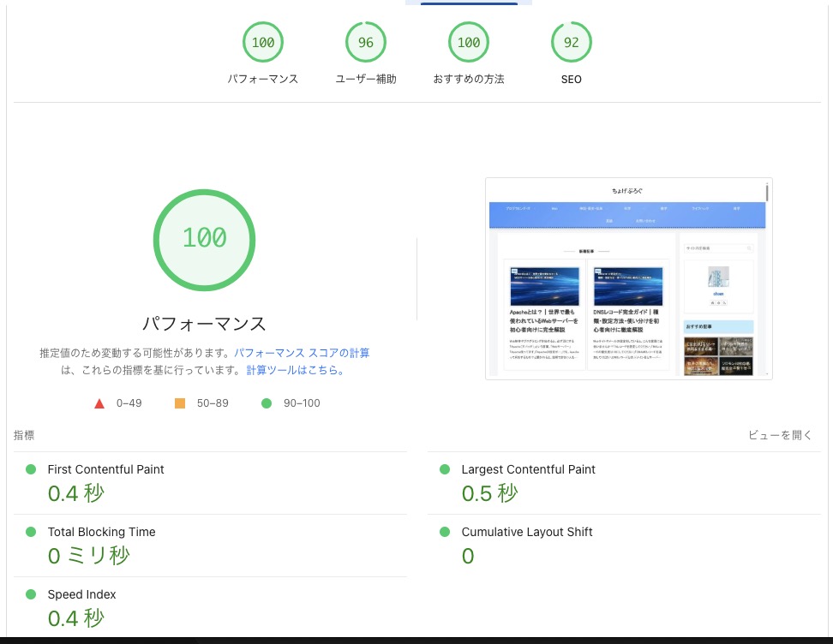Open the パフォーマンス スコアの計算 link
Viewport: 833px width, 644px height.
302,353
